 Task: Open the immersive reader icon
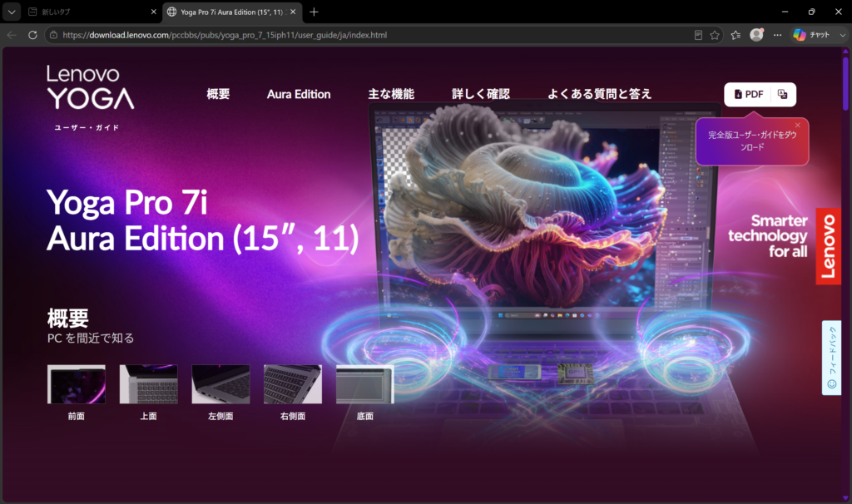click(x=698, y=35)
